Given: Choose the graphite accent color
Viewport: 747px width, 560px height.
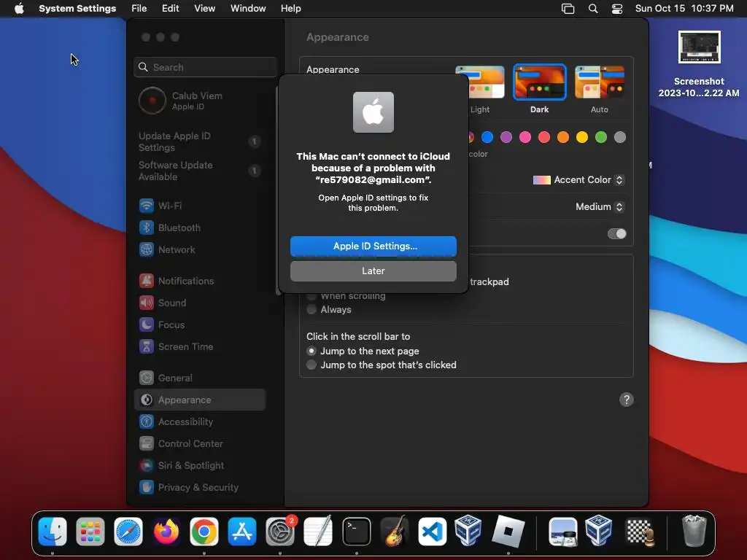Looking at the screenshot, I should pos(620,137).
